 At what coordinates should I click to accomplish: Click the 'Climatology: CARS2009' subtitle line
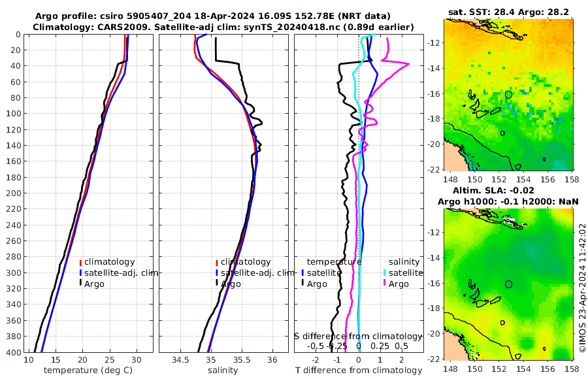223,27
